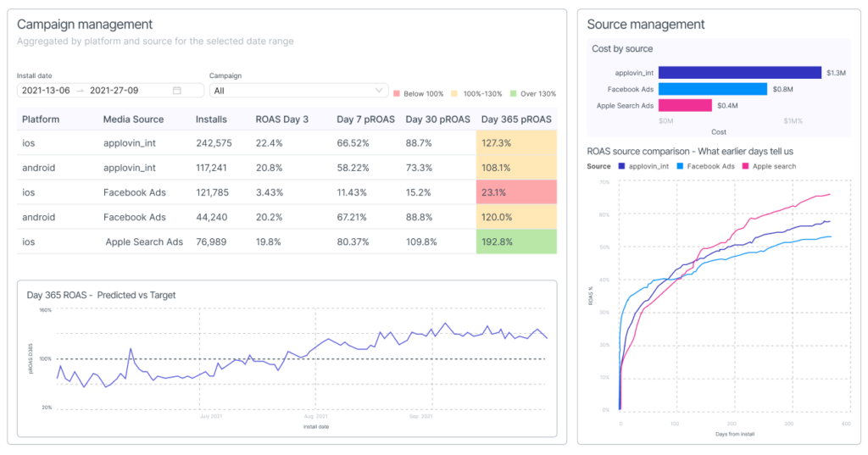Viewport: 868px width, 455px height.
Task: Sort by Day 30 pROAS column header
Action: (438, 119)
